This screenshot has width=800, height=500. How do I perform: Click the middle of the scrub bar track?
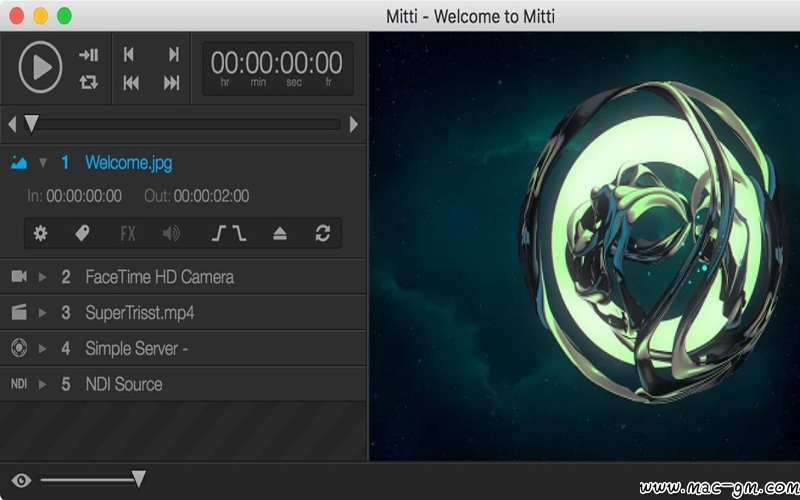tap(182, 124)
